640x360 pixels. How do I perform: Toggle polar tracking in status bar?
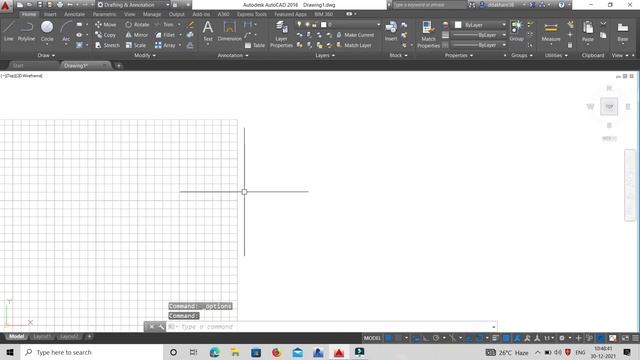point(436,338)
